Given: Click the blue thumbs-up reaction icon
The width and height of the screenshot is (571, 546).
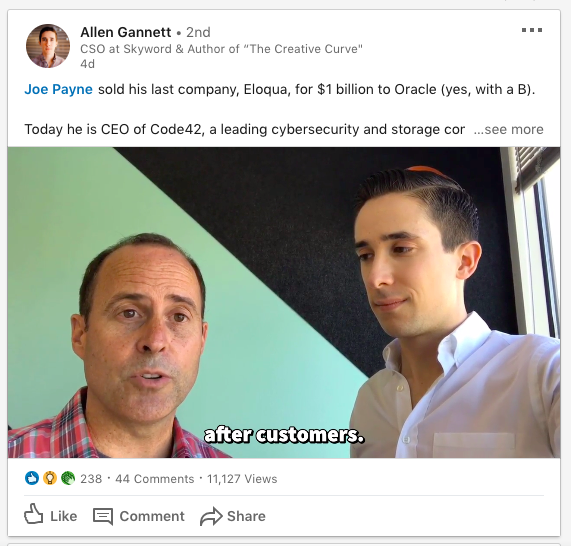Looking at the screenshot, I should [32, 478].
